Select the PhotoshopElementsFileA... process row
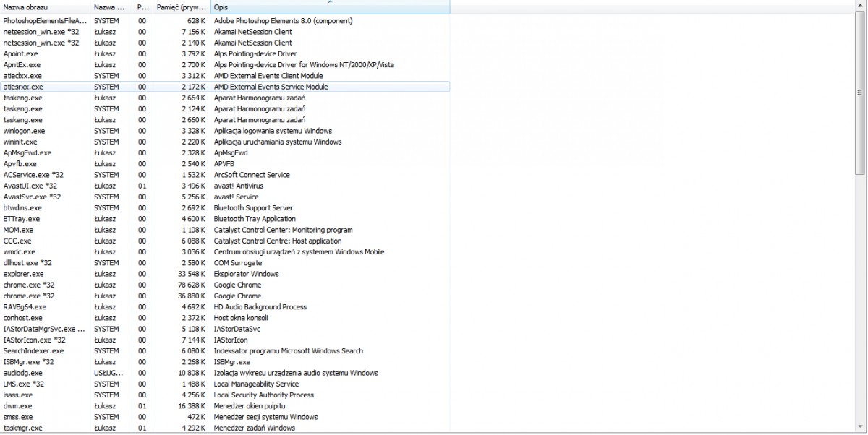The image size is (868, 435). (x=225, y=21)
